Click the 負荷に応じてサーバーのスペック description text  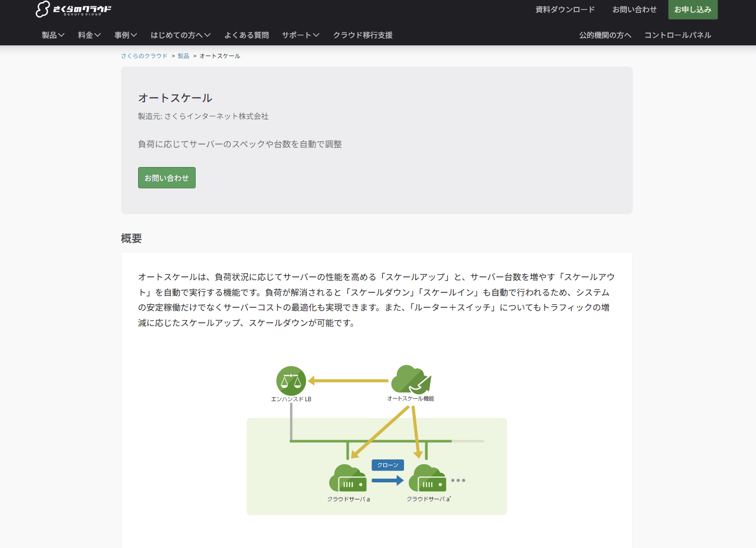click(x=240, y=144)
